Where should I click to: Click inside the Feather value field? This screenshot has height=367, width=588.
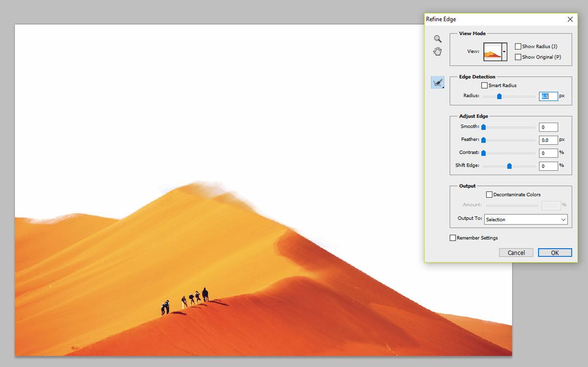[x=548, y=140]
